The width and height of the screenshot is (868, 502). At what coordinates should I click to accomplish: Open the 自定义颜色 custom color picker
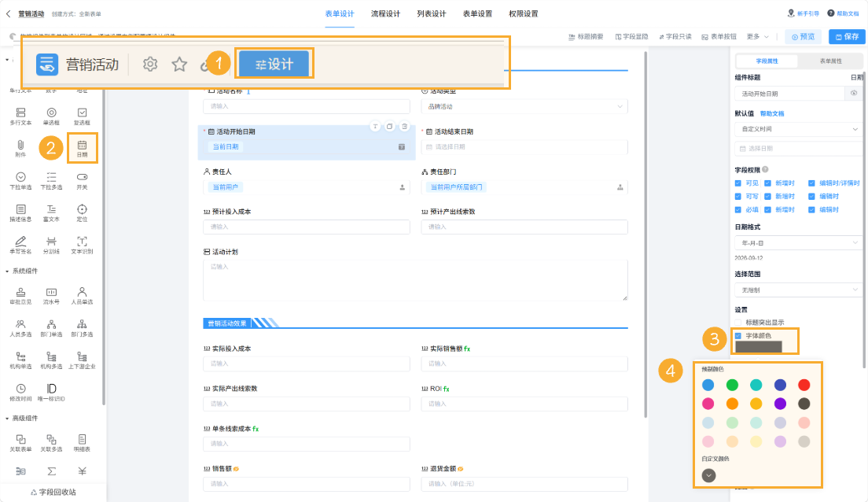click(x=708, y=475)
